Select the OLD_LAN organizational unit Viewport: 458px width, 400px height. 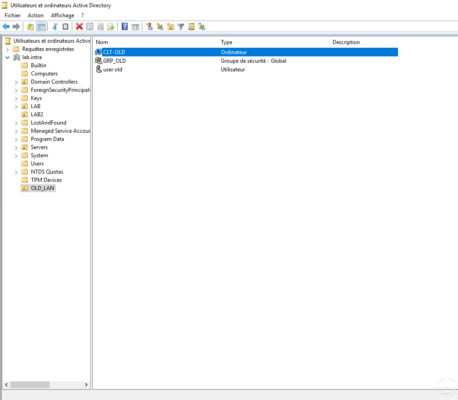42,188
